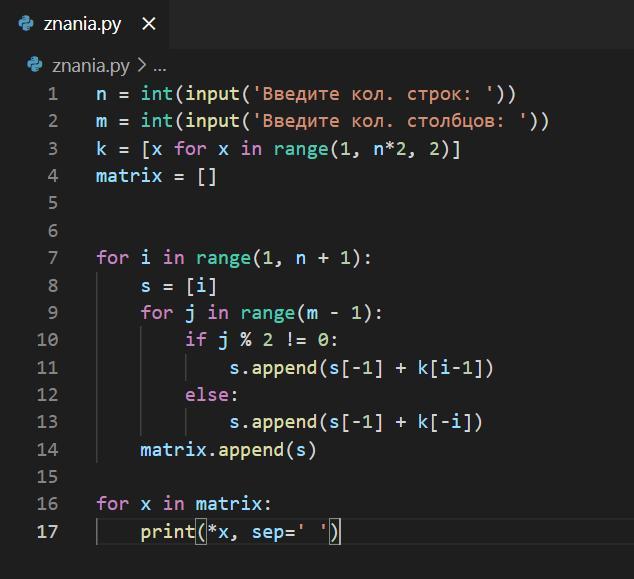Expand the breadcrumb ellipsis after znania.py
The width and height of the screenshot is (634, 579).
point(160,67)
